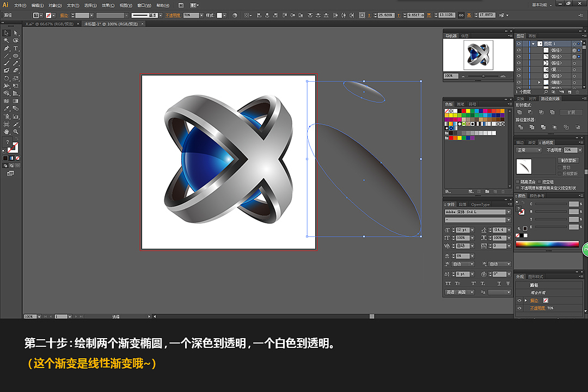Select the Type tool
This screenshot has height=392, width=588.
coord(15,48)
